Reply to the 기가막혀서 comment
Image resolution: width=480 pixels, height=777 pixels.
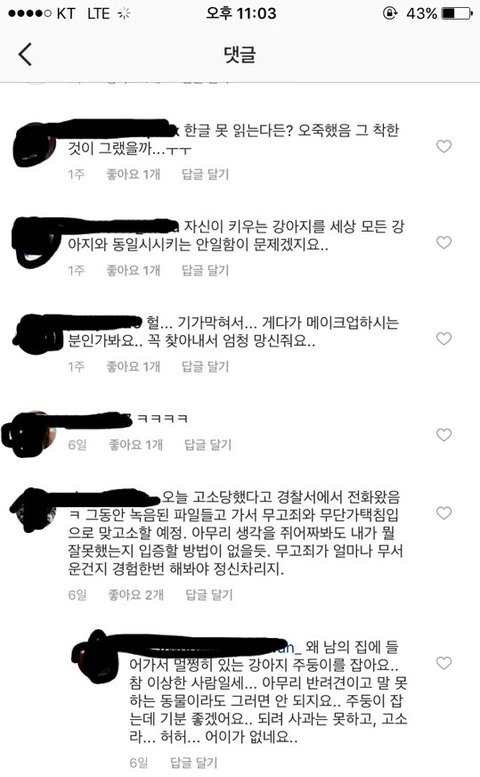(205, 367)
